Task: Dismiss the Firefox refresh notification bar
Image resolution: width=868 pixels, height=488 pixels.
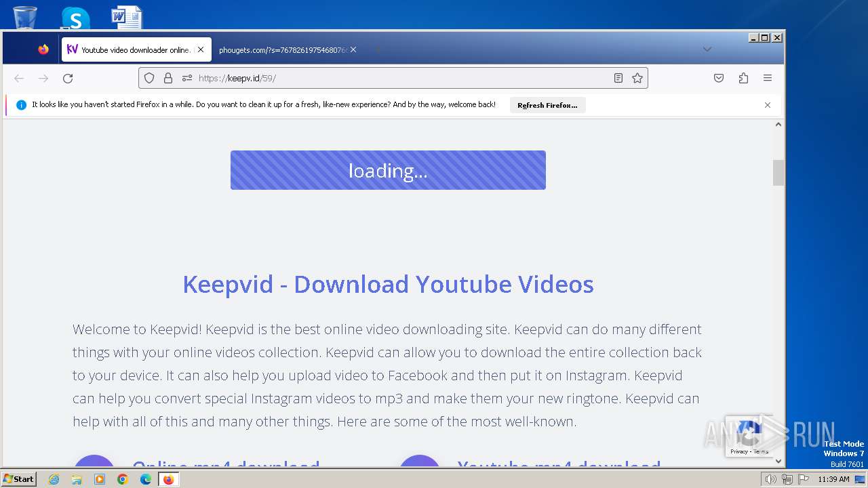Action: click(x=768, y=105)
